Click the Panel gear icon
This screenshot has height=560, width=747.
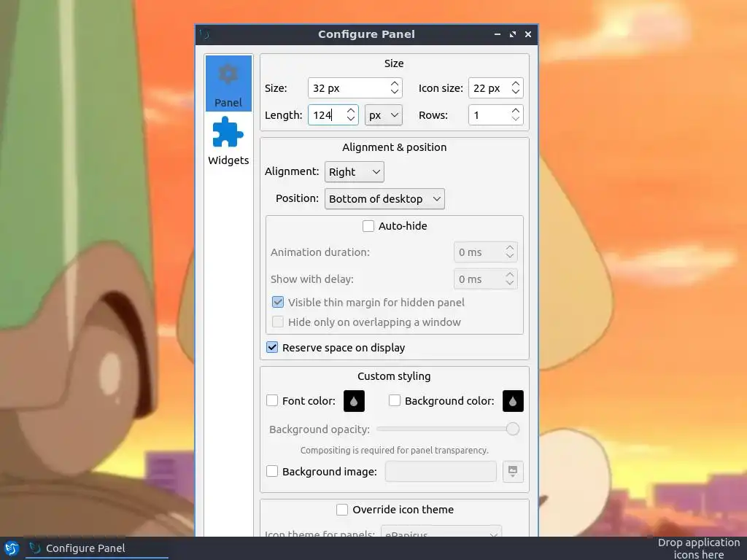(228, 74)
